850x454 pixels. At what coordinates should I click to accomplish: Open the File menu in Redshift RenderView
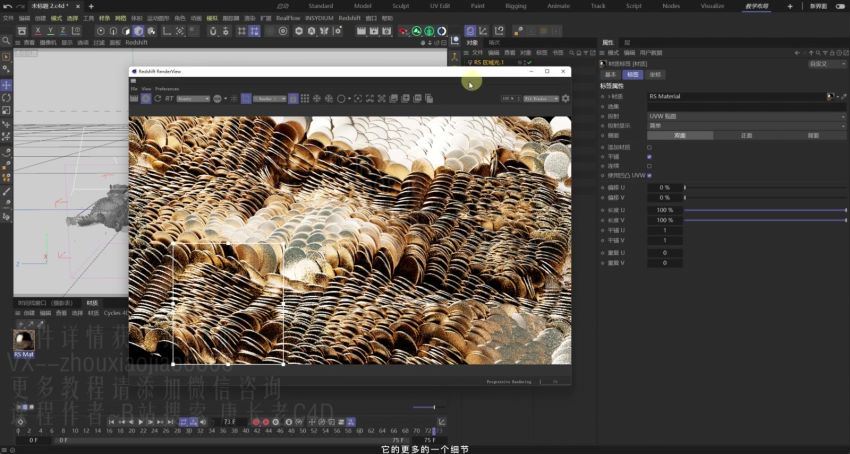pyautogui.click(x=134, y=88)
